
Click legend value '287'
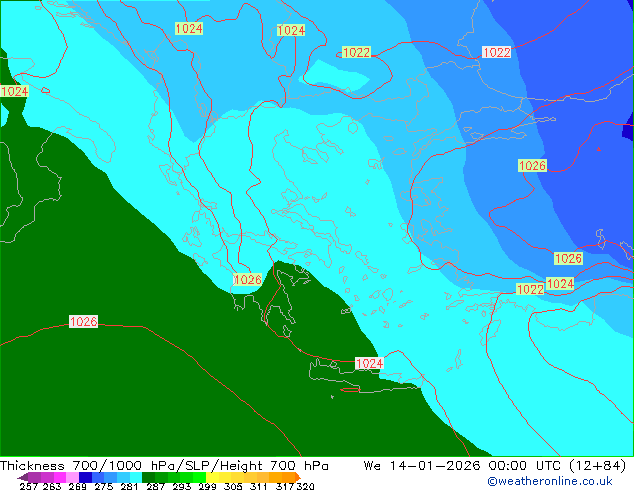[155, 486]
